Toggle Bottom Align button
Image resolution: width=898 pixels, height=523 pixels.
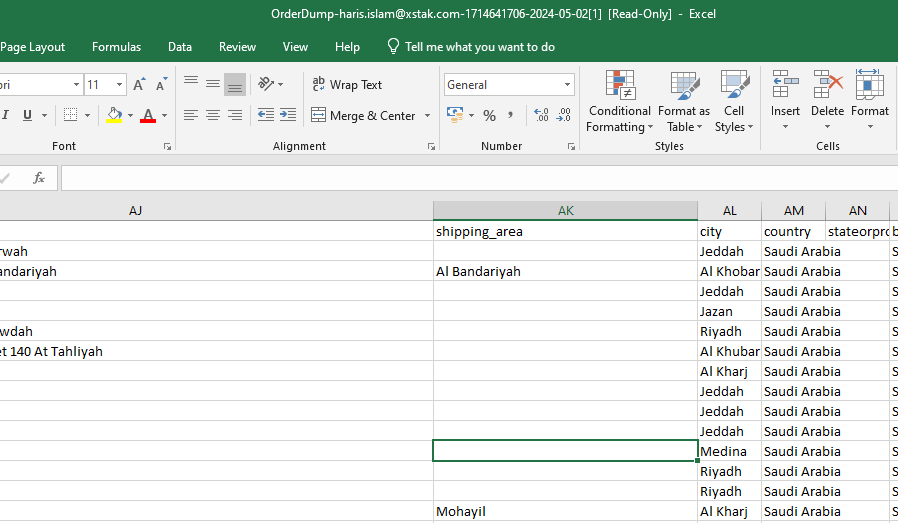[235, 85]
